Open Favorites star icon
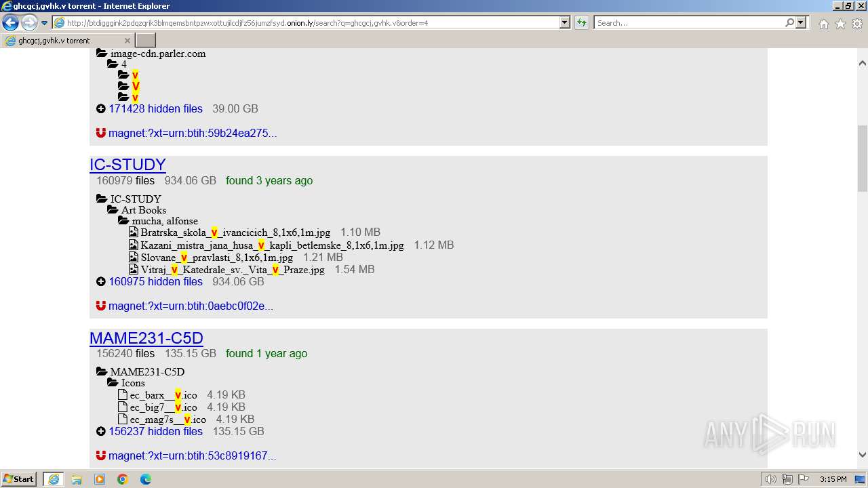 840,24
